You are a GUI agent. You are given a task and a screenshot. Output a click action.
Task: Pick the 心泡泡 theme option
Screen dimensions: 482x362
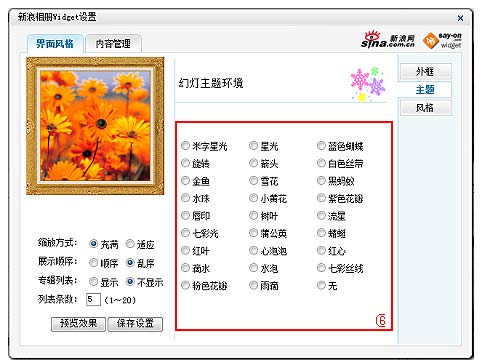pos(254,250)
